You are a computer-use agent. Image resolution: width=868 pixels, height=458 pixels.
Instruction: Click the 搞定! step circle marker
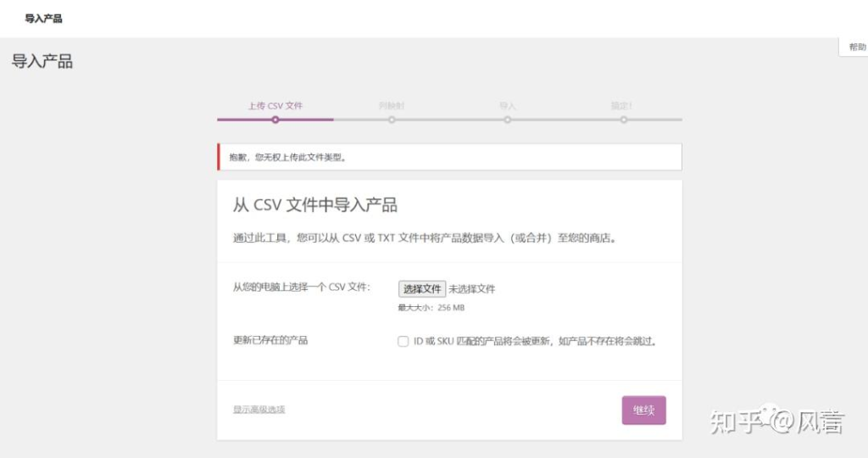click(623, 120)
